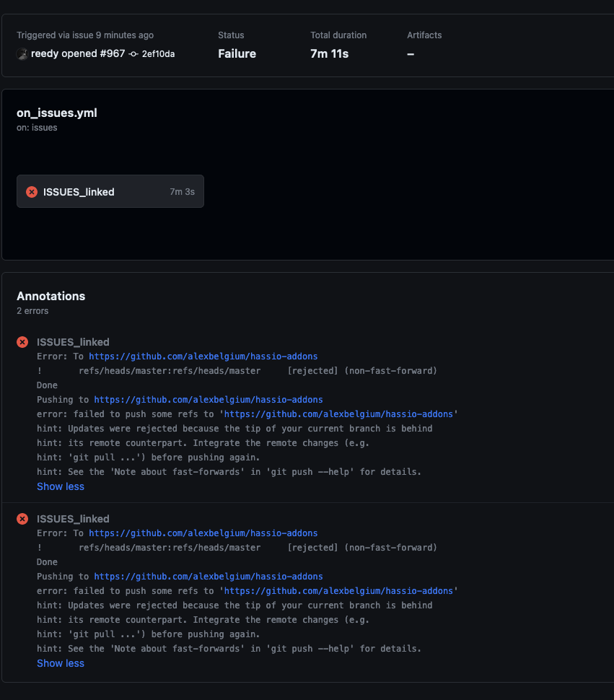Open the 2ef10da commit link

(x=157, y=53)
